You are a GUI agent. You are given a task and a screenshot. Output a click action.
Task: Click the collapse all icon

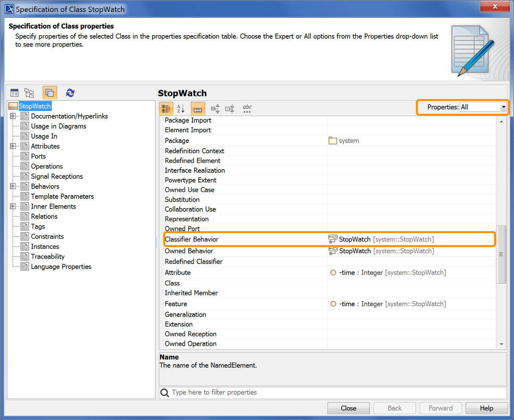pos(229,108)
